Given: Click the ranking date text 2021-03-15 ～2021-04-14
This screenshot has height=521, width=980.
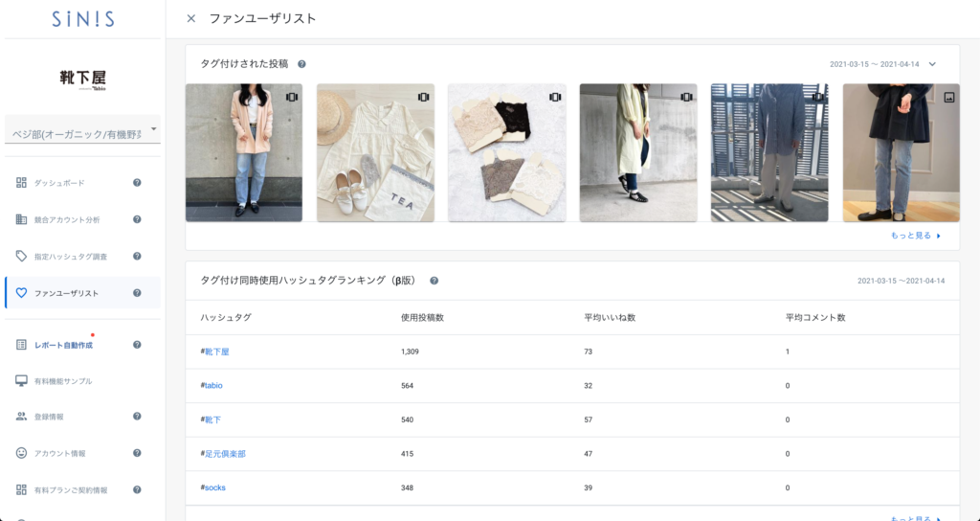Looking at the screenshot, I should pyautogui.click(x=902, y=281).
